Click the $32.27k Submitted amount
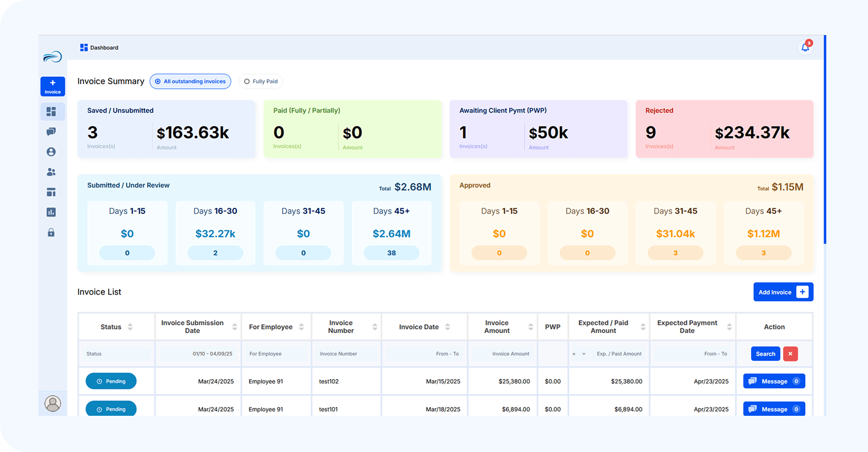 click(215, 234)
